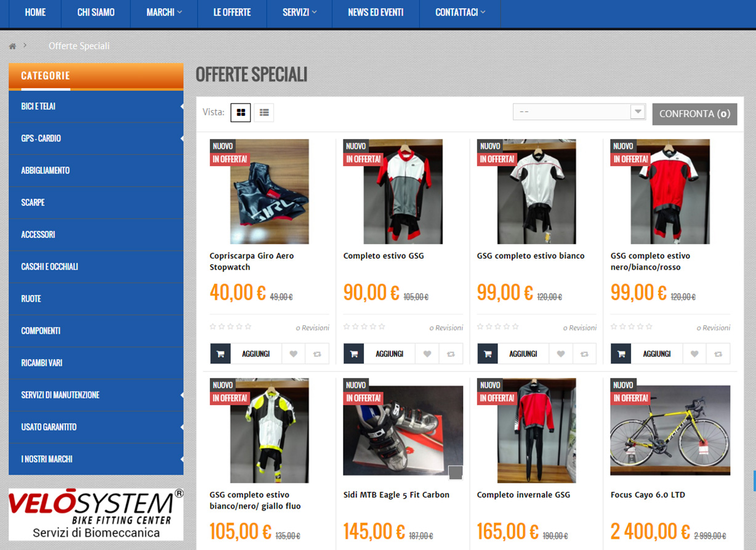Image resolution: width=756 pixels, height=550 pixels.
Task: Open RICAMBI VARI category
Action: point(96,363)
